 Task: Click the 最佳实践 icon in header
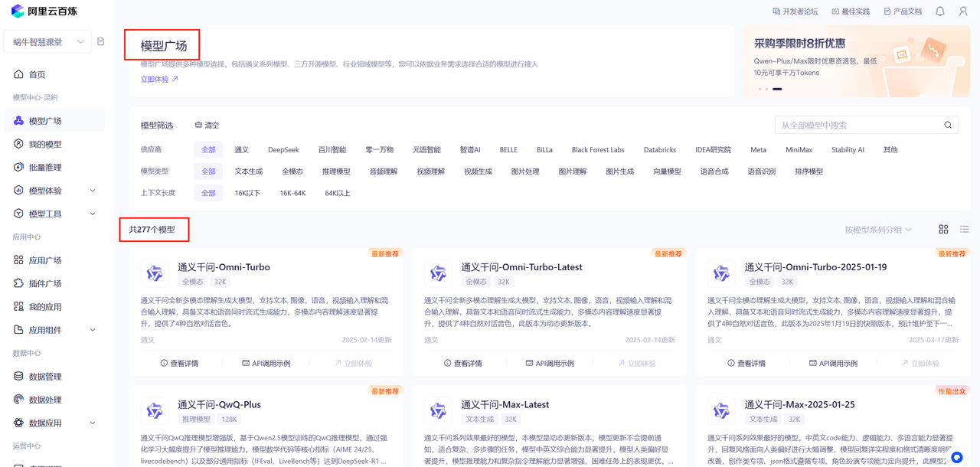tap(835, 11)
